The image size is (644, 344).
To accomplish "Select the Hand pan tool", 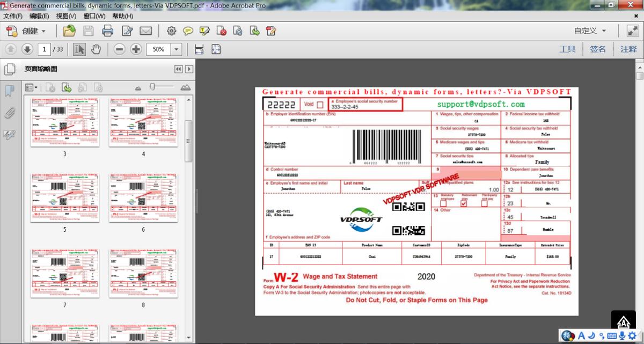I will (96, 49).
